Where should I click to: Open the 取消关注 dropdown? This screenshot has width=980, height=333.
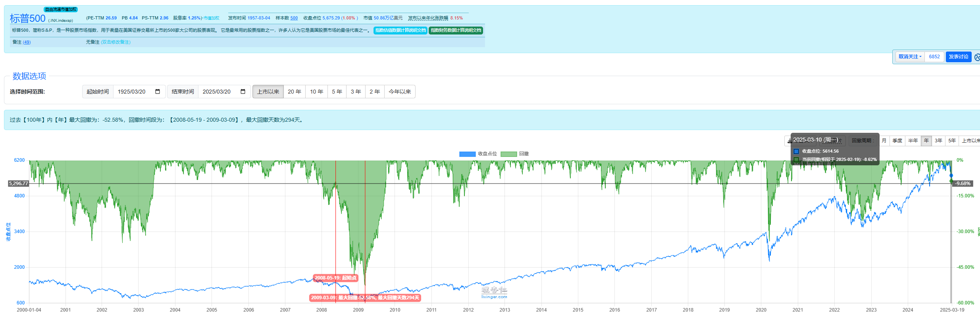tap(910, 57)
